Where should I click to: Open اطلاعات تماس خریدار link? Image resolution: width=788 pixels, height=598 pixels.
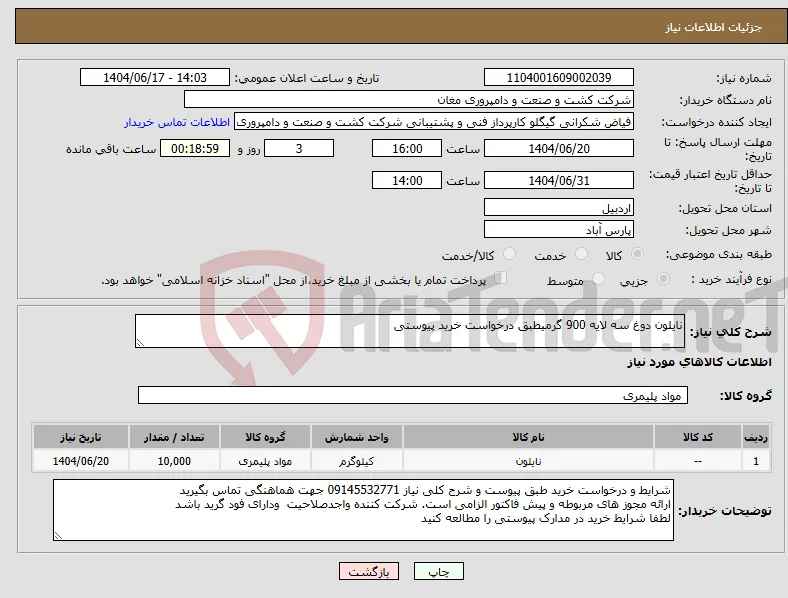pyautogui.click(x=177, y=122)
